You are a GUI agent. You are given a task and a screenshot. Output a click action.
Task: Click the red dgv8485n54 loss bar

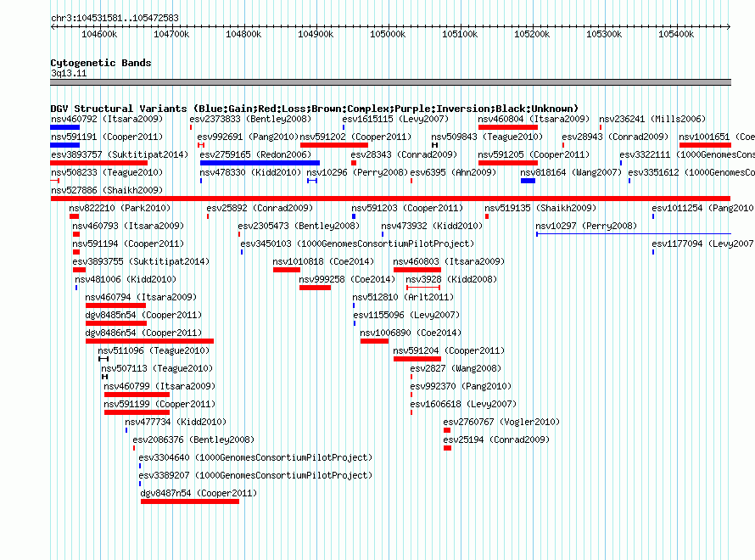tap(116, 323)
